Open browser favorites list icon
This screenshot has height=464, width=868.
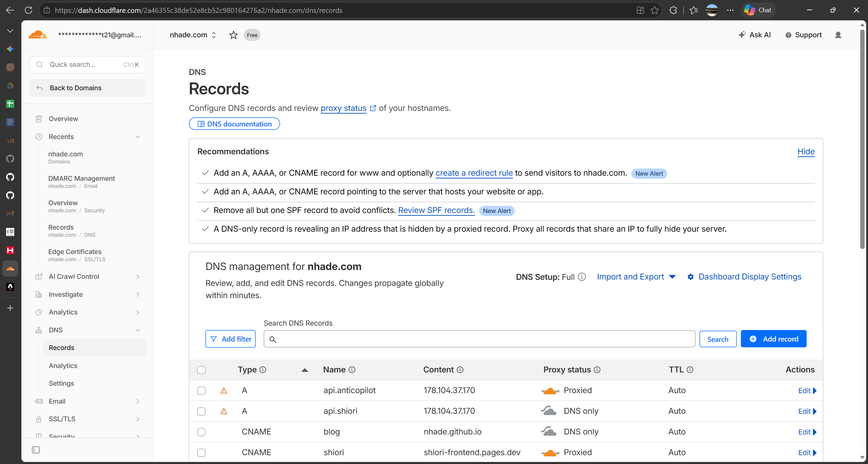(694, 10)
